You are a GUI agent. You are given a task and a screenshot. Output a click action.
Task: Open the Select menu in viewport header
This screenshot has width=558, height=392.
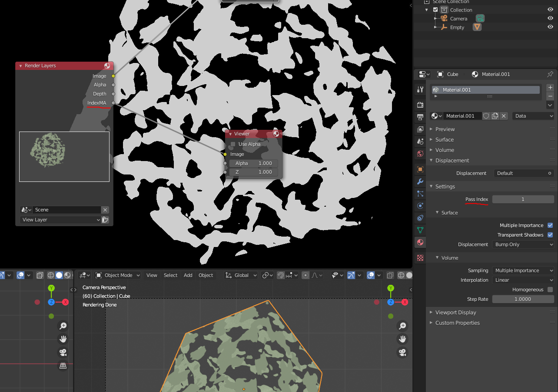[170, 275]
